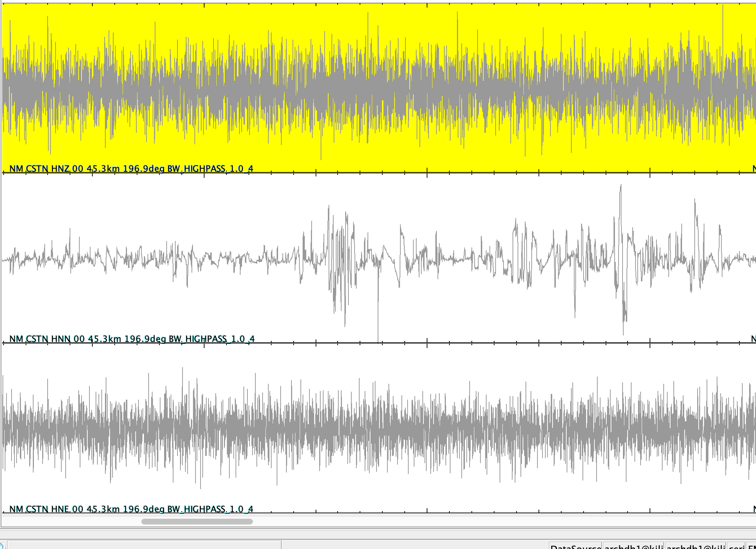Click the NM CSTN HNZ channel label

[x=131, y=168]
